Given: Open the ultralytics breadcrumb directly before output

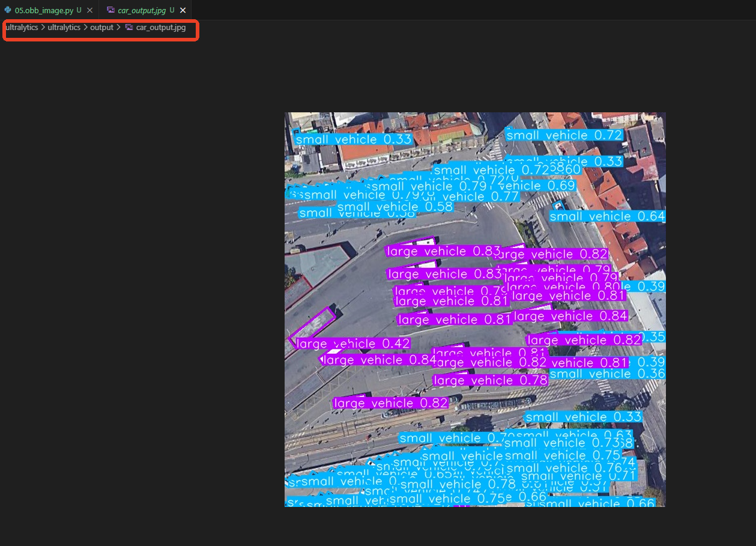Looking at the screenshot, I should [64, 28].
